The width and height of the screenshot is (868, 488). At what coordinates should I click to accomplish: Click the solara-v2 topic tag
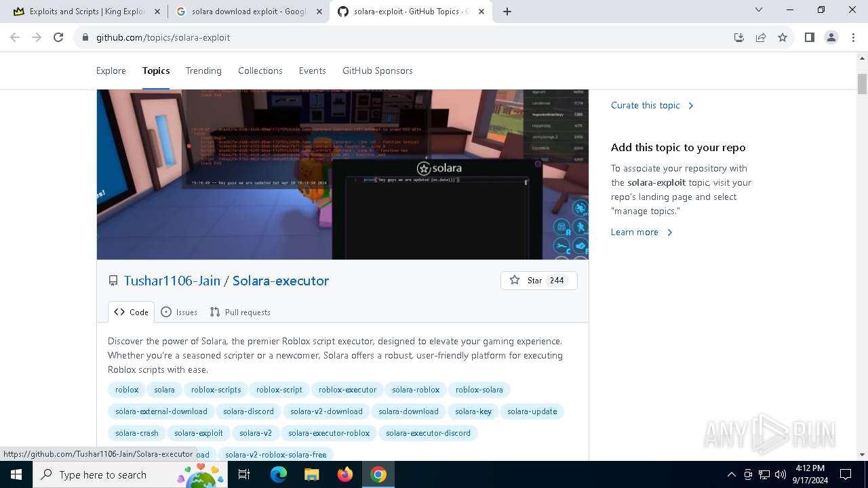click(256, 433)
